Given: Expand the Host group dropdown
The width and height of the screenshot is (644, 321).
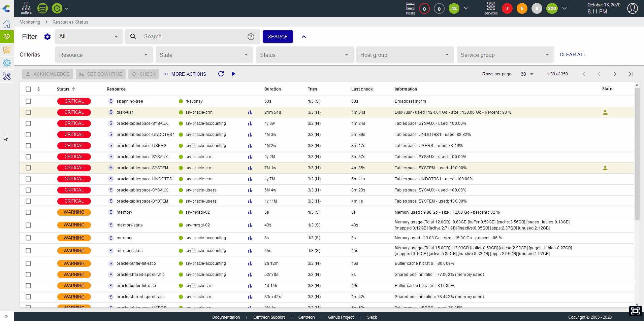Looking at the screenshot, I should 405,55.
